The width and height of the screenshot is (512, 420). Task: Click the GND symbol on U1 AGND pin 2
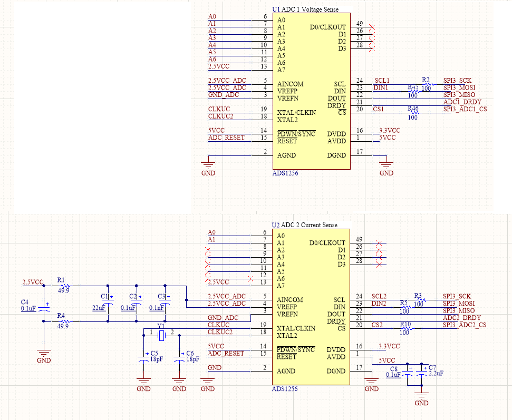tap(208, 169)
